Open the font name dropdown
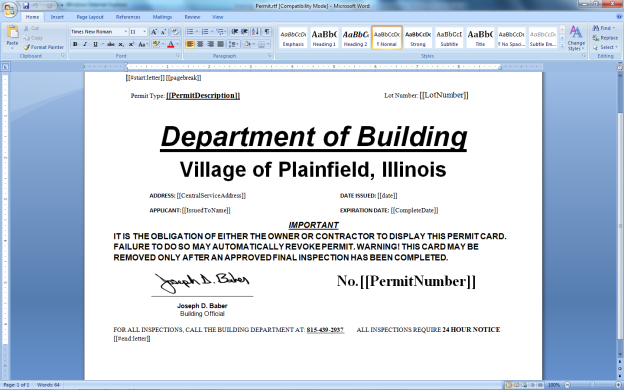The height and width of the screenshot is (390, 624). tap(126, 32)
